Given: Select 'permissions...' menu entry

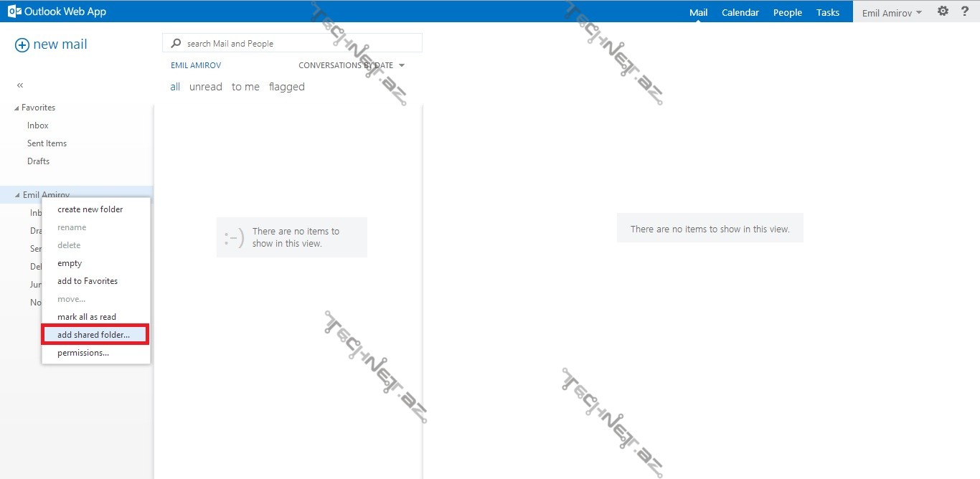Looking at the screenshot, I should (x=83, y=353).
